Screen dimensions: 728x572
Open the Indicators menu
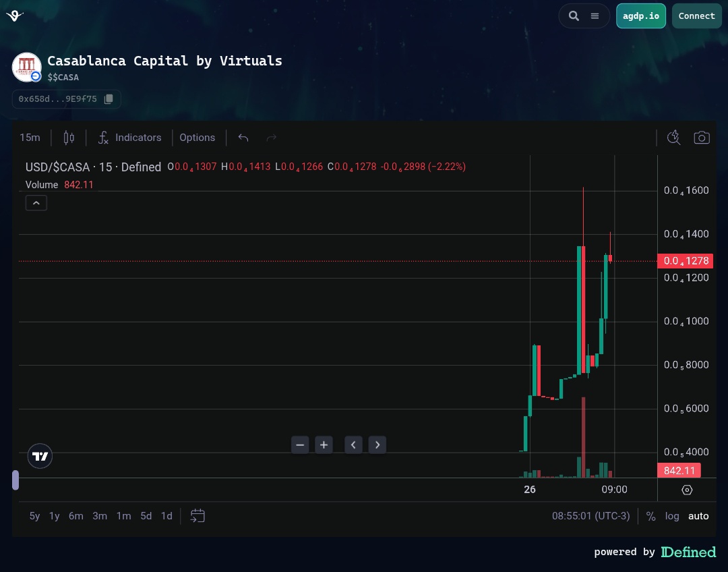pyautogui.click(x=130, y=138)
